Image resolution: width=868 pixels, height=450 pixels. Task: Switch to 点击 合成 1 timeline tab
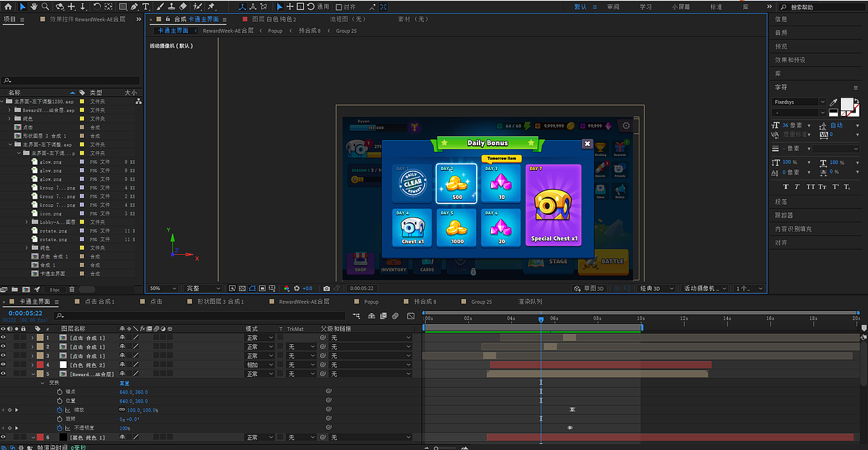[99, 302]
